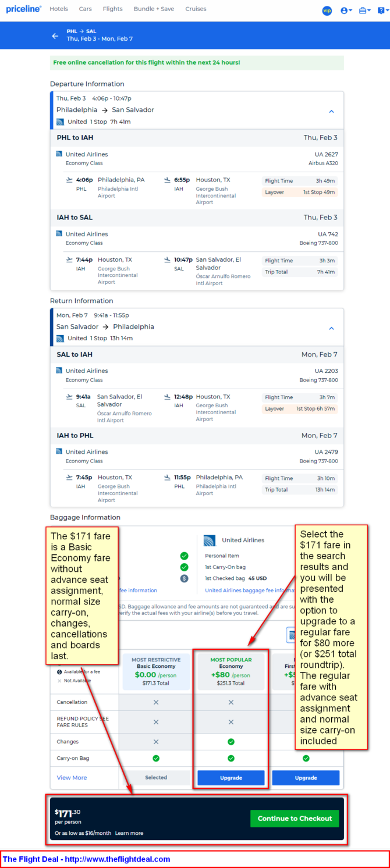Collapse the Philadelphia to San Salvador departure details
This screenshot has width=390, height=868.
point(331,111)
